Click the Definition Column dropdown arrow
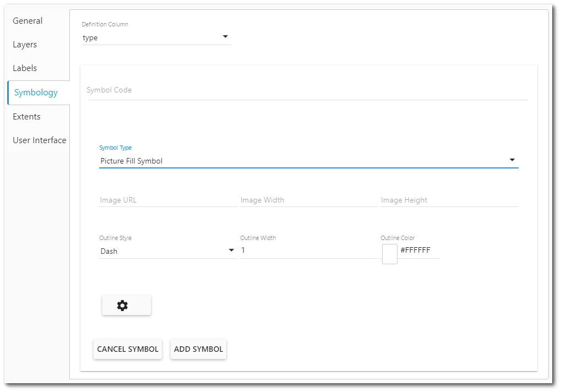The width and height of the screenshot is (561, 392). pos(225,36)
